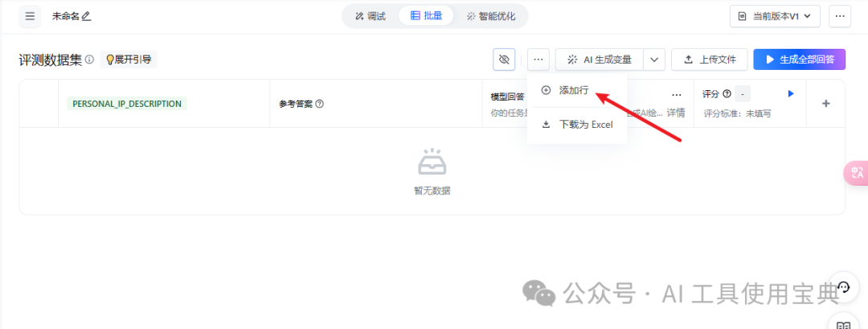Image resolution: width=868 pixels, height=329 pixels.
Task: Edit the 未命名 project name pencil icon
Action: [86, 17]
